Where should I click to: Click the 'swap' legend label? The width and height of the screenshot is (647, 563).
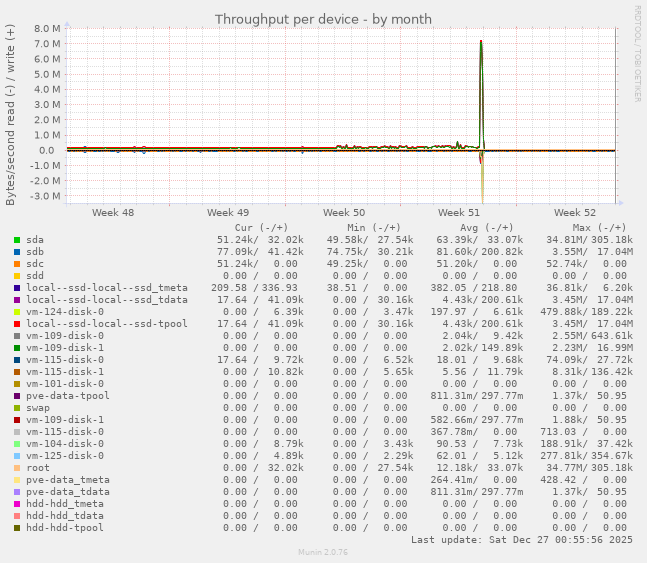38,408
